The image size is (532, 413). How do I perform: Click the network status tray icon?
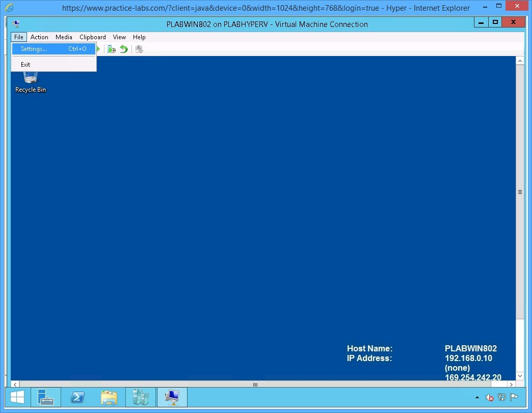pyautogui.click(x=501, y=397)
